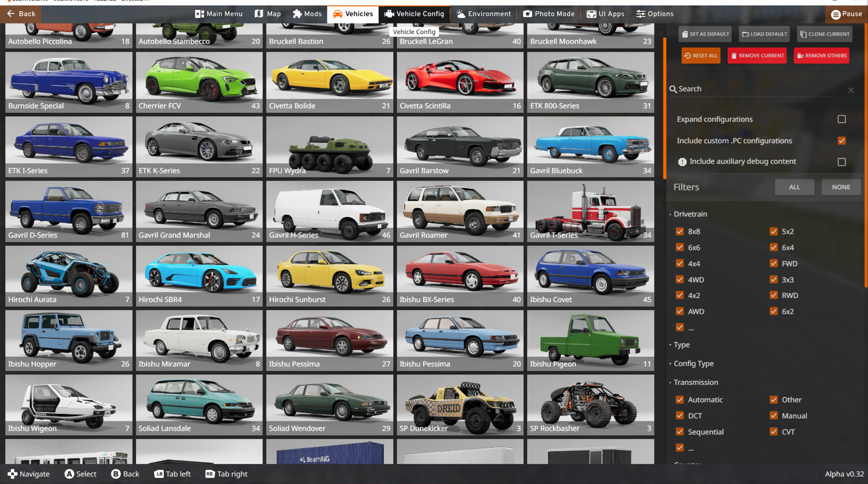Select the ETK 800-Series vehicle
Screen dimensions: 868x484
[590, 82]
